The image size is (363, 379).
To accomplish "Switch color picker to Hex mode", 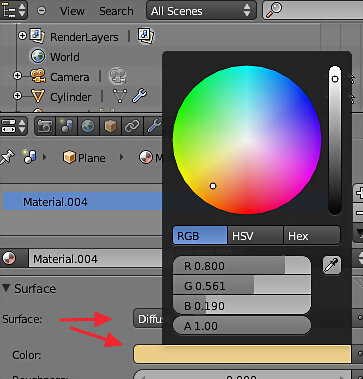I will pyautogui.click(x=312, y=236).
